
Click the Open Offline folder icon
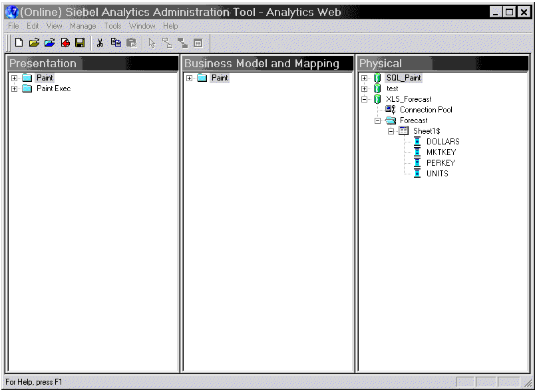tap(34, 43)
